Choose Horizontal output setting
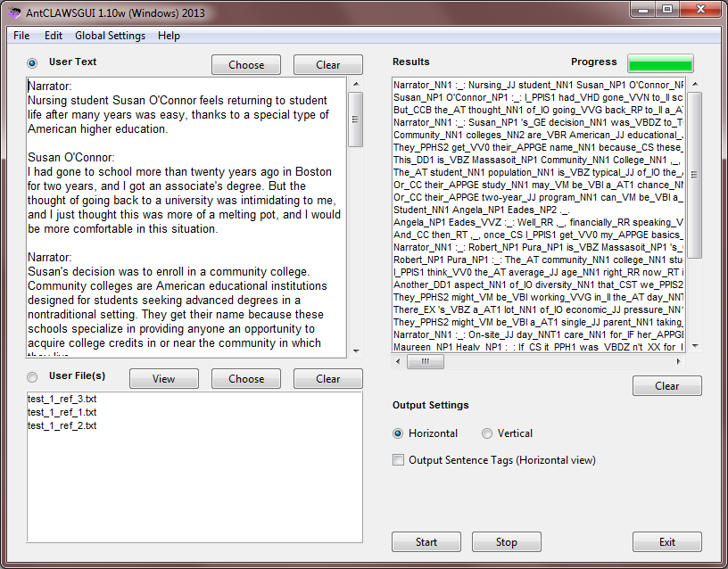The height and width of the screenshot is (569, 728). 398,433
